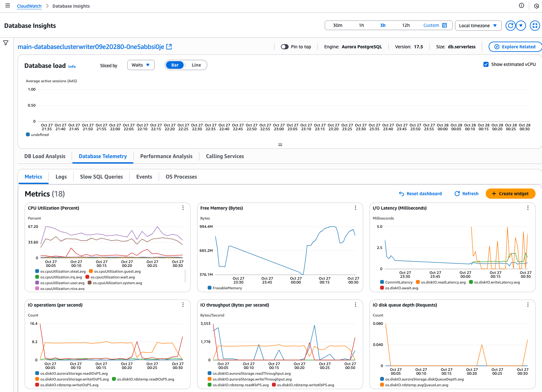Open the hamburger navigation menu
542x392 pixels.
pos(8,6)
